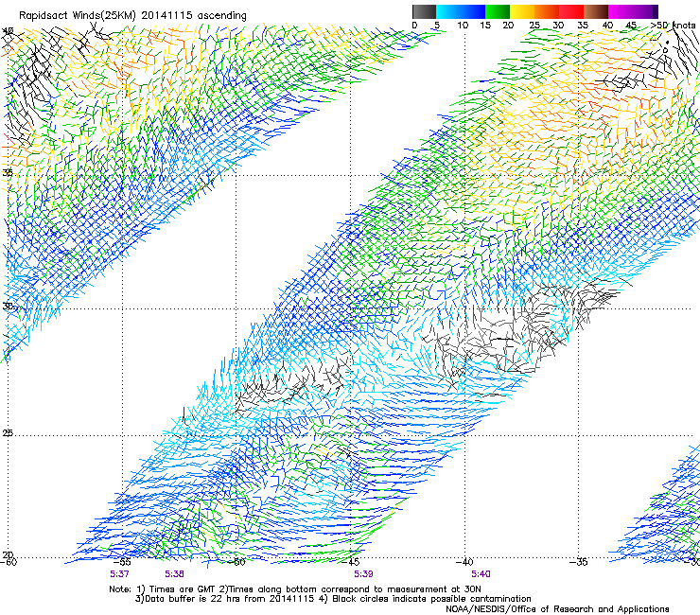Select the '35' label under the color bar
This screenshot has height=615, width=700.
583,25
